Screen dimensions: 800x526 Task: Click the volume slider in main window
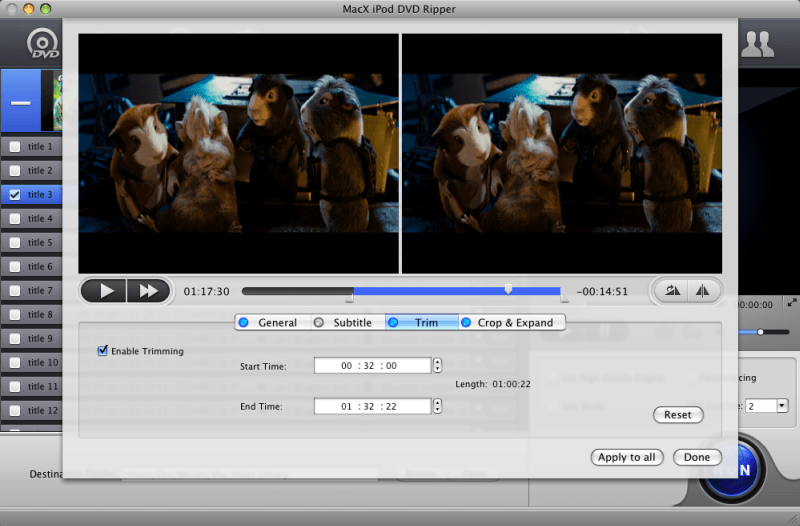tap(764, 332)
